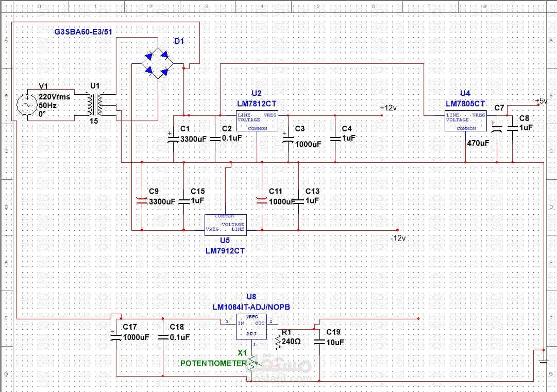
Task: Select capacitor C7 470uF symbol
Action: (x=497, y=128)
